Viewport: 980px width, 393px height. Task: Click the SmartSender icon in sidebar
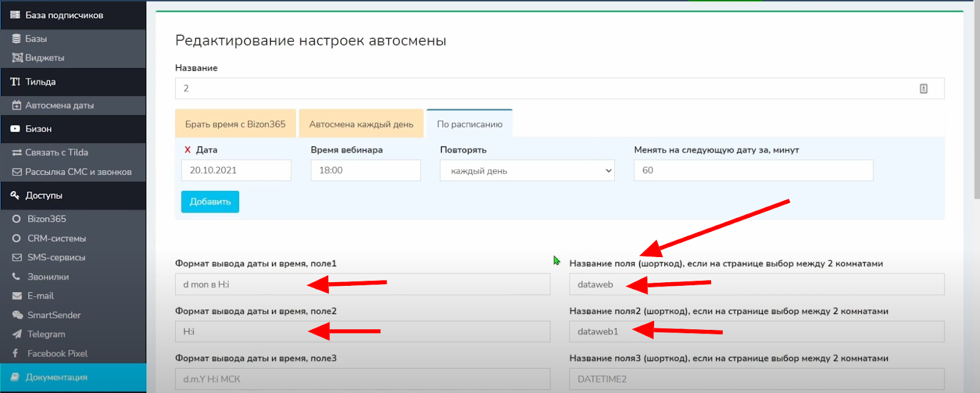[17, 315]
